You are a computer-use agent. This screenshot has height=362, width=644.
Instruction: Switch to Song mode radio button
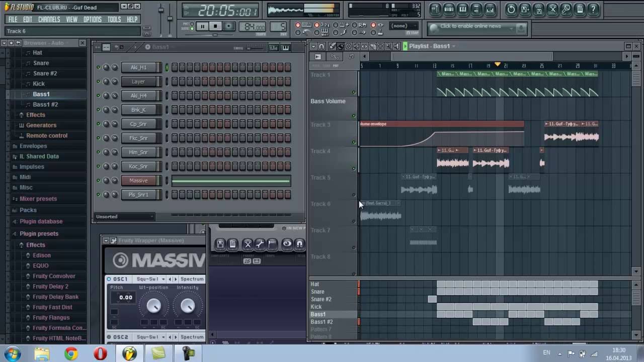point(192,29)
